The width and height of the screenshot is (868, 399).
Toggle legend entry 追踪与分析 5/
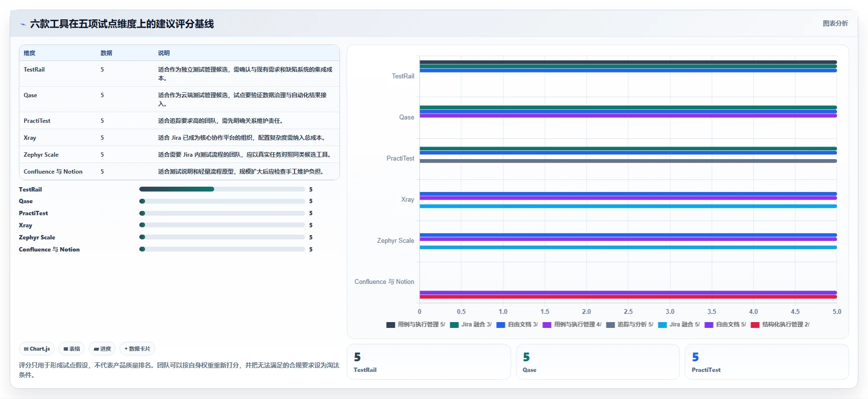tap(630, 325)
